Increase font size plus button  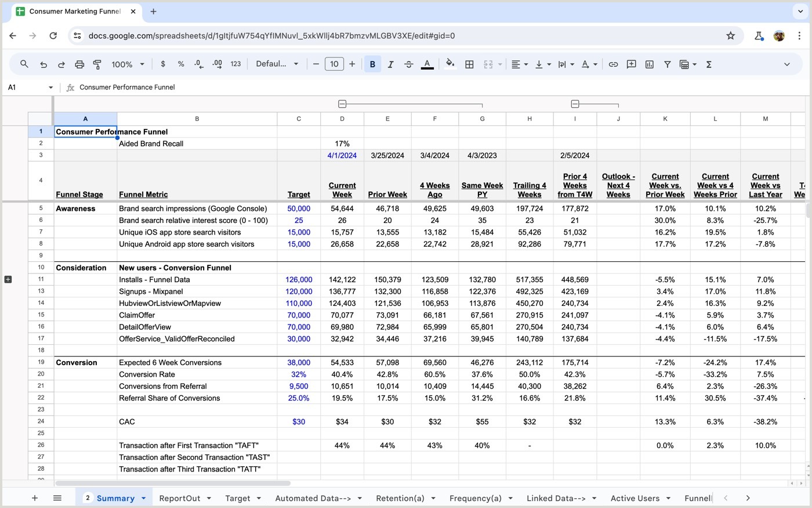352,64
